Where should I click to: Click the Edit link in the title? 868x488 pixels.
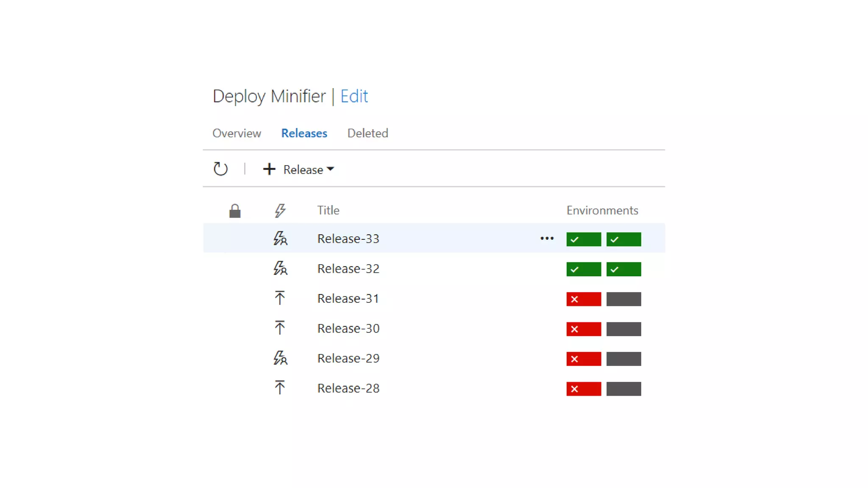coord(354,96)
